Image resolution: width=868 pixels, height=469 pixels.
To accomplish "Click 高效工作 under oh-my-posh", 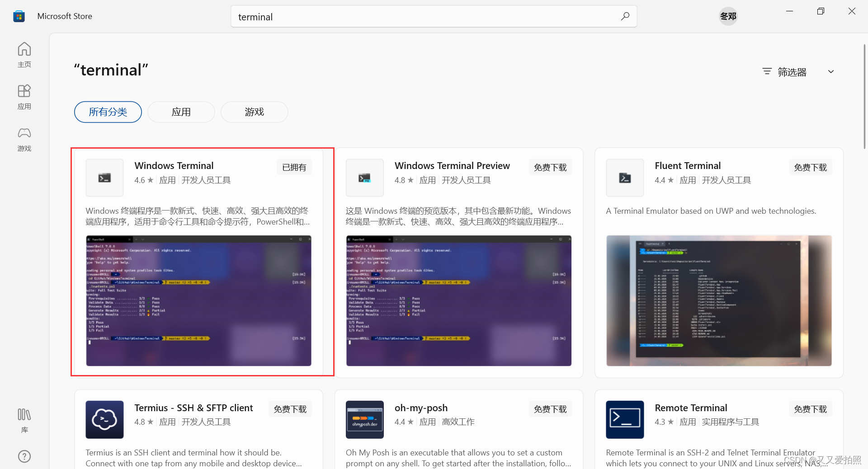I will 458,422.
